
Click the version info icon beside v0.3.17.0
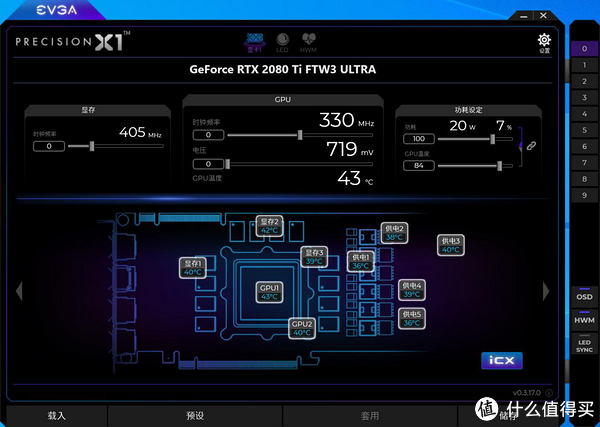pos(549,393)
